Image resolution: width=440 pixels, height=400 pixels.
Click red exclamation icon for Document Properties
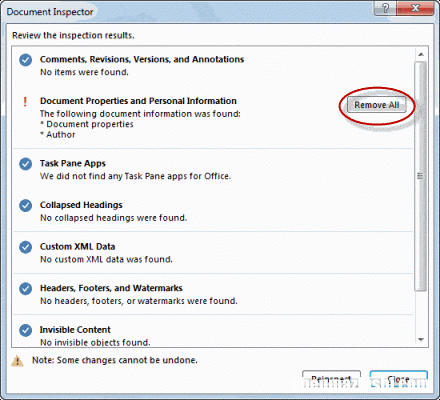25,101
